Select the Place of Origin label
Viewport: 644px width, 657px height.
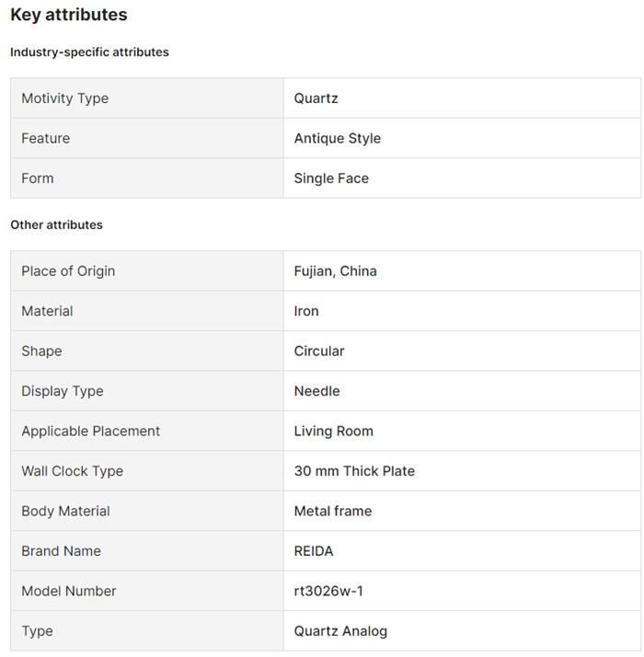(68, 271)
